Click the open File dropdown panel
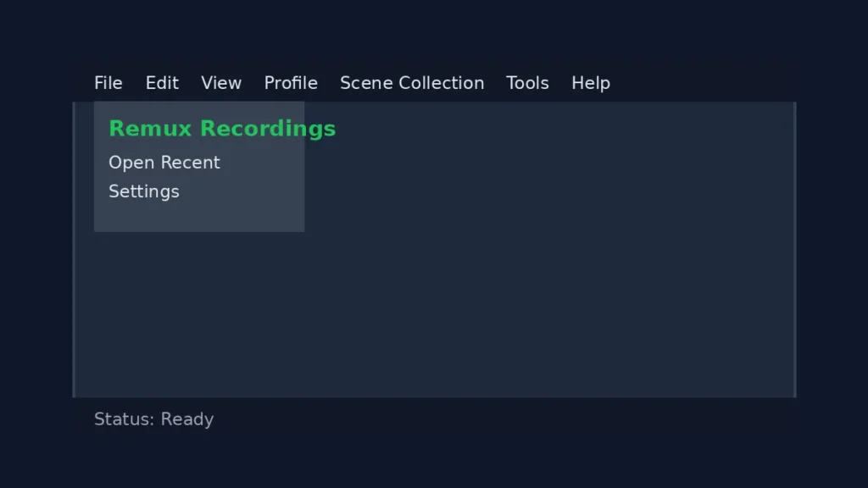This screenshot has width=868, height=488. pyautogui.click(x=198, y=165)
